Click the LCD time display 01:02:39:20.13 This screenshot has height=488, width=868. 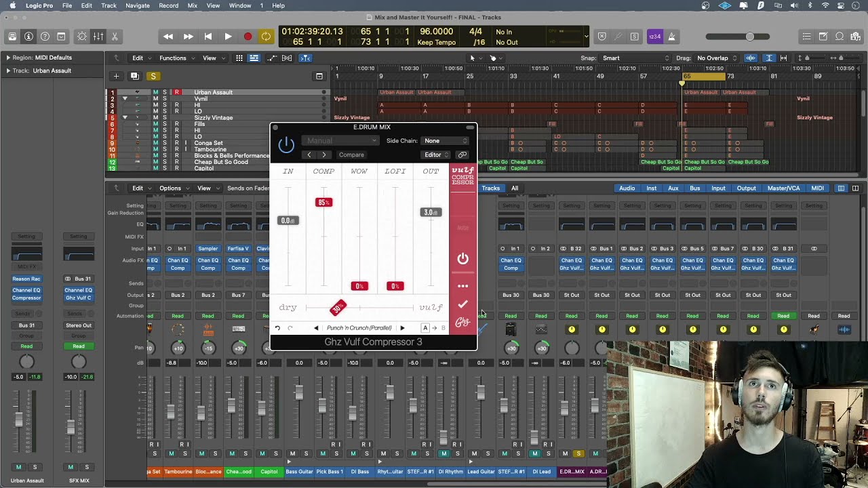(312, 31)
